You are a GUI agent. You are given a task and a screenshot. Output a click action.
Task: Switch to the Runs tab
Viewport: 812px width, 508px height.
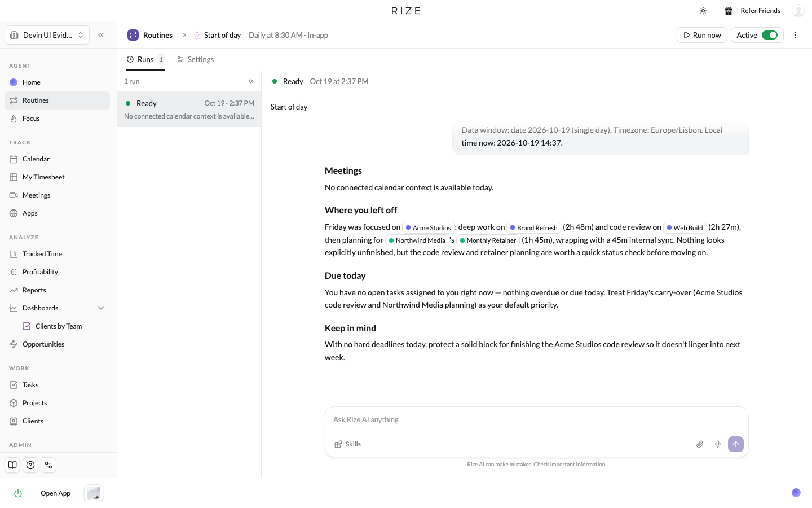[145, 59]
